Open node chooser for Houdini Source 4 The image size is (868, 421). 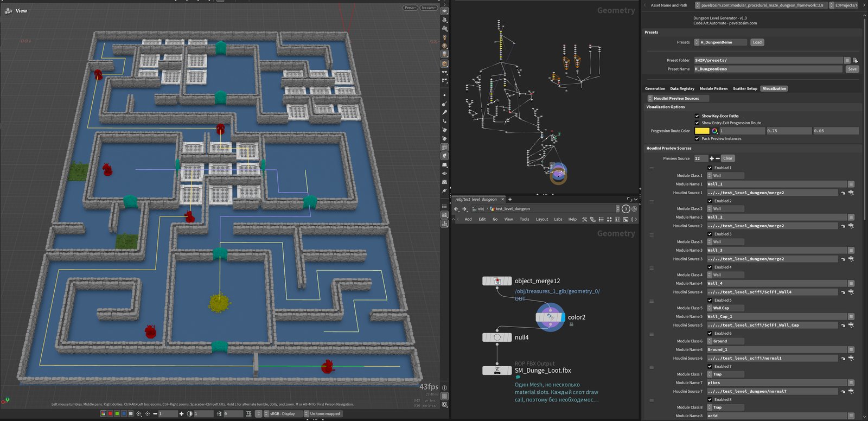coord(851,292)
